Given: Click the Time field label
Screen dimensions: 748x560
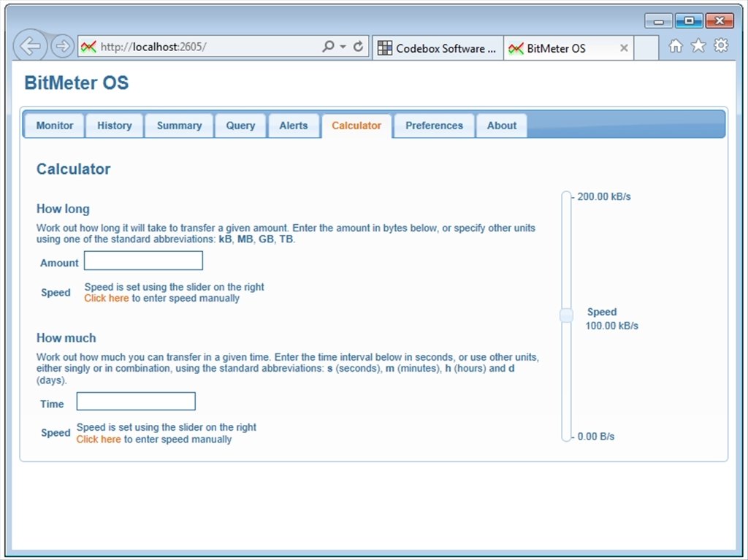Looking at the screenshot, I should pos(52,404).
